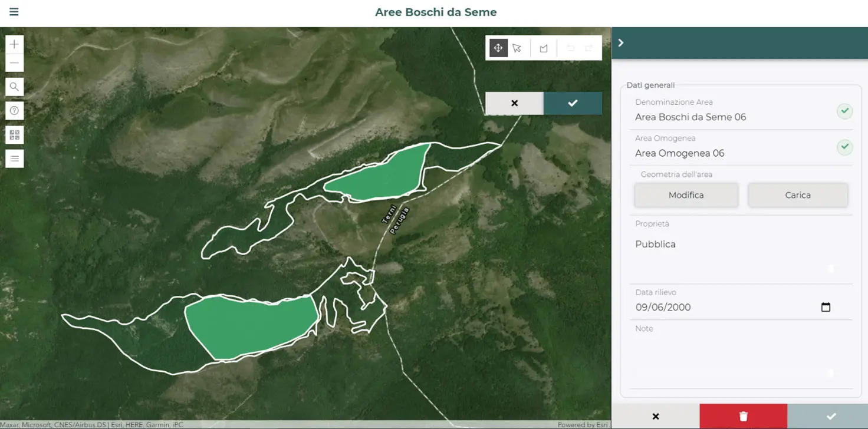
Task: Open the Data rilievo calendar picker
Action: pos(826,307)
